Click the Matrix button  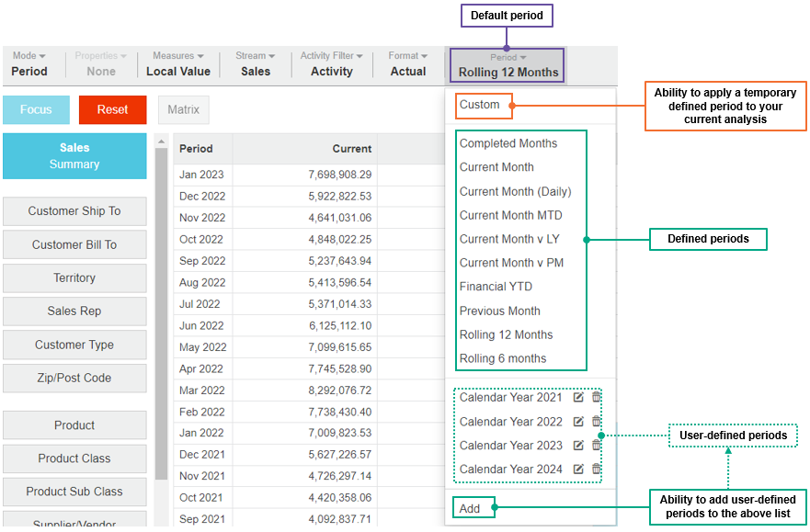(x=183, y=109)
